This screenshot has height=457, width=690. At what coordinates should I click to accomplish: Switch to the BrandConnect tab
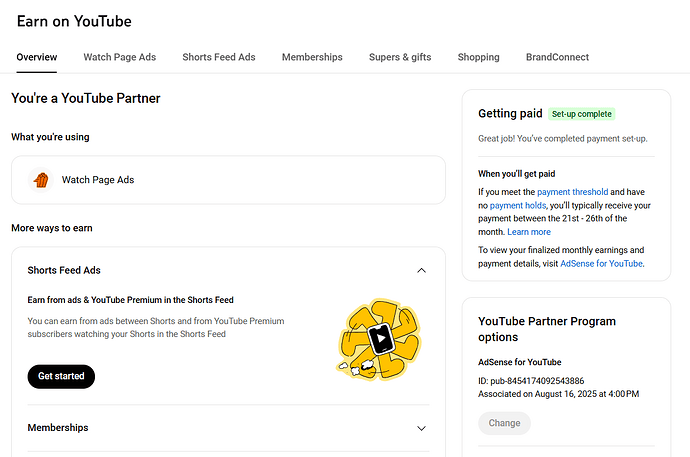pos(557,57)
